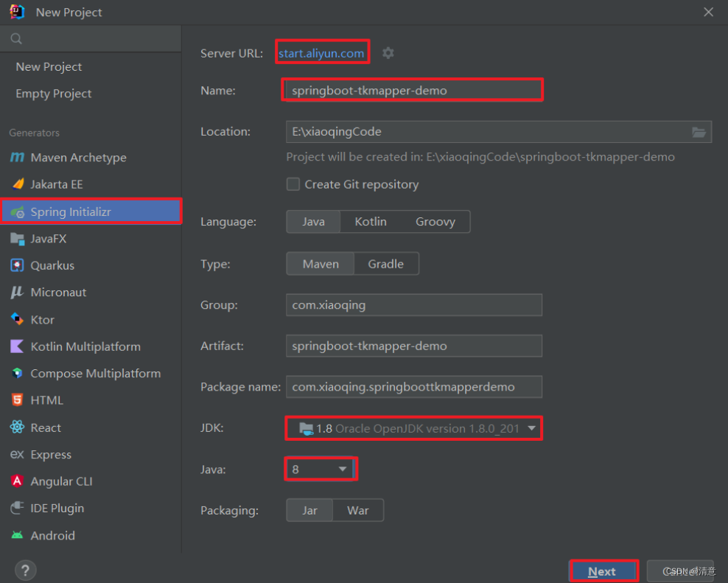The image size is (728, 583).
Task: Click the Express ex icon
Action: (17, 454)
